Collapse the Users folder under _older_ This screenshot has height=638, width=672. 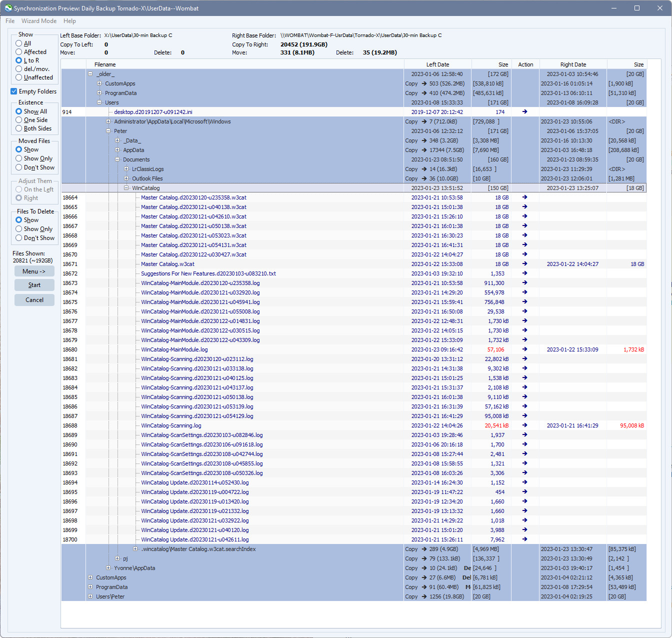pyautogui.click(x=99, y=102)
